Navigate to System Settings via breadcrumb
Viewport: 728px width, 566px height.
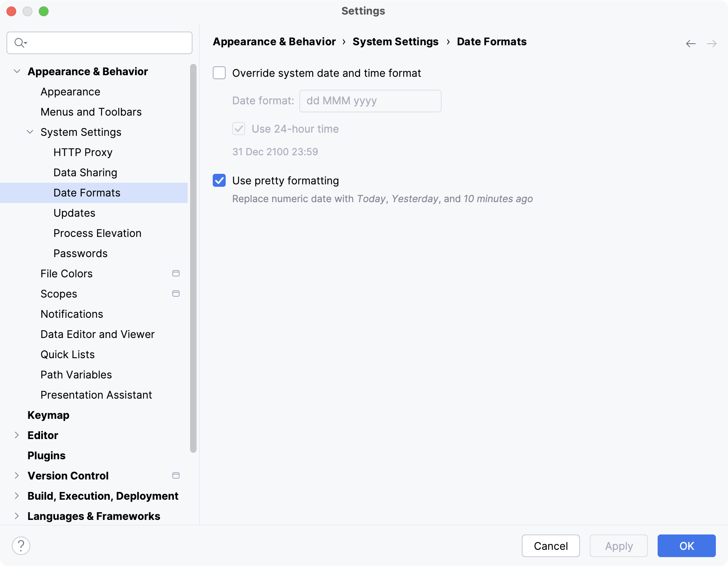click(x=395, y=42)
